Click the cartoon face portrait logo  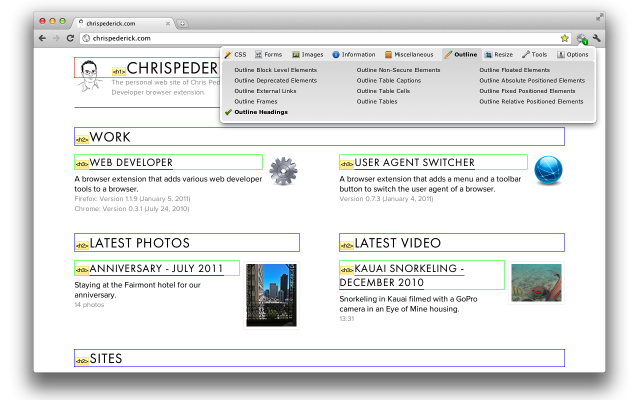[x=89, y=76]
